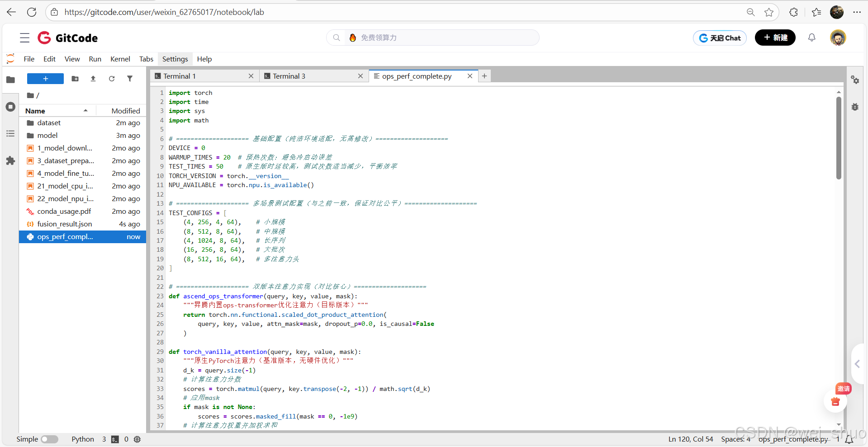Select the fusion_result.json file
The width and height of the screenshot is (868, 447).
point(82,224)
